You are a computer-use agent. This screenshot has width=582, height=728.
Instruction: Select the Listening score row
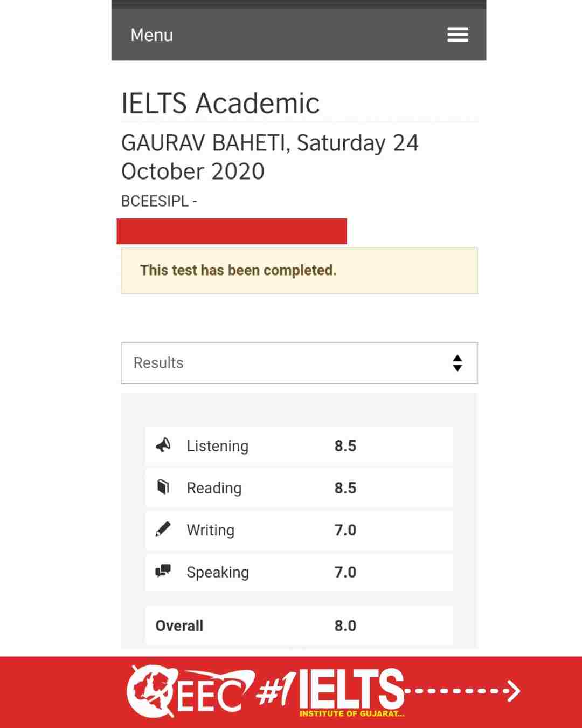[299, 446]
